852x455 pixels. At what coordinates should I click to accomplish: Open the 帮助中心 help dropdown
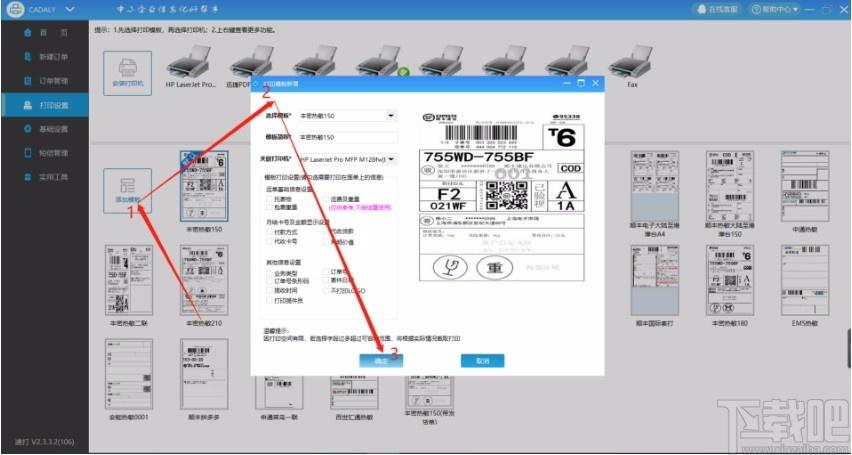(775, 9)
